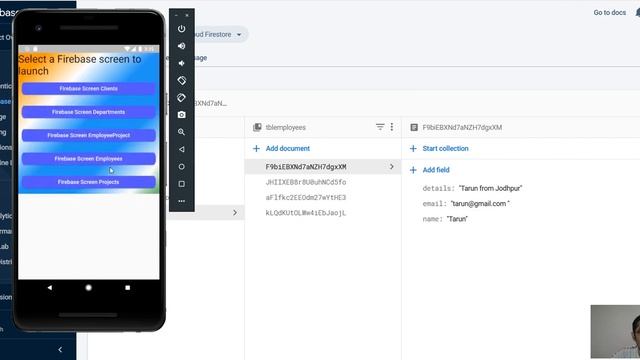The width and height of the screenshot is (640, 360).
Task: Click plus icon next to Start collection
Action: point(413,149)
